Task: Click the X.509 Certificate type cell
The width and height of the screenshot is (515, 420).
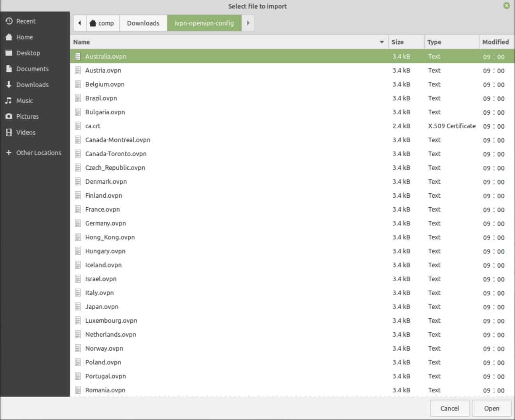Action: coord(452,126)
